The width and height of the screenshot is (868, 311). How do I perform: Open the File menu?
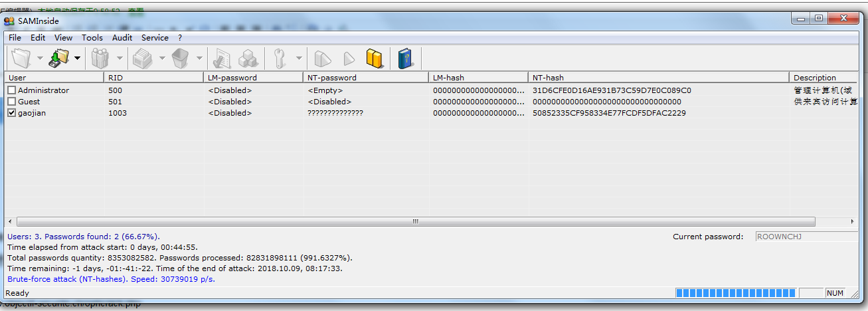tap(15, 38)
